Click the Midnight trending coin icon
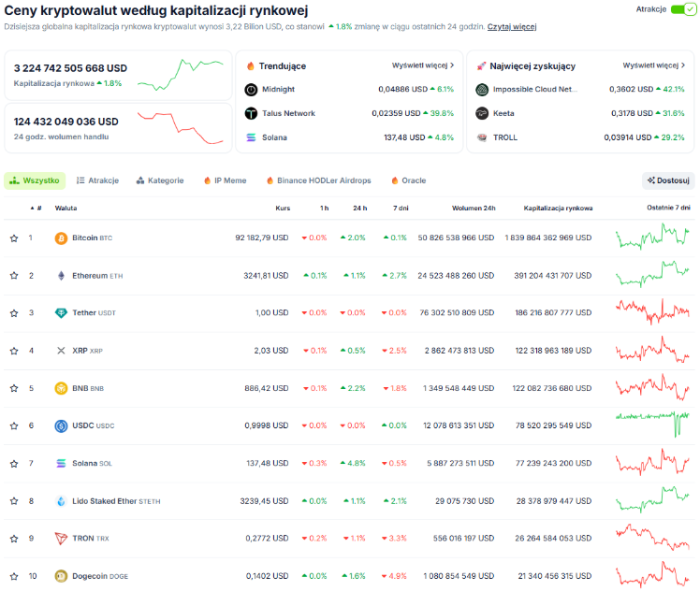The width and height of the screenshot is (700, 591). pos(251,89)
